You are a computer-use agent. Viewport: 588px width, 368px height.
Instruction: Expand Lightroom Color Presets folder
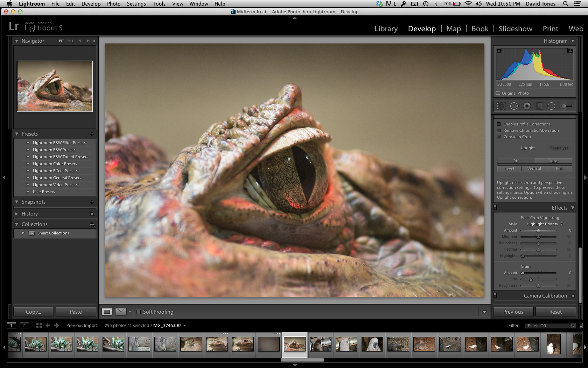(28, 164)
